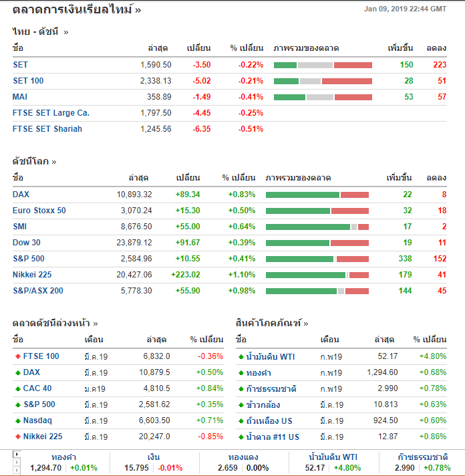465x476 pixels.
Task: Open the MAI index link
Action: pos(20,97)
